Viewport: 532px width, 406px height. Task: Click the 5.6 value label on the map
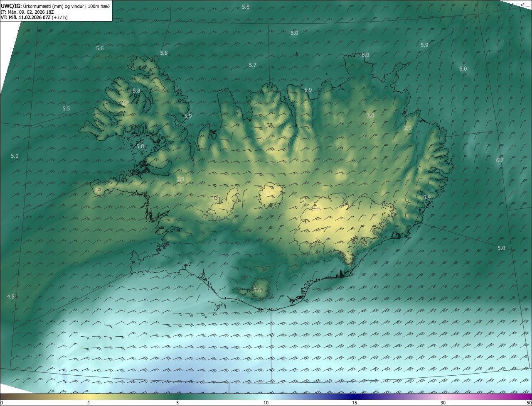pyautogui.click(x=100, y=49)
